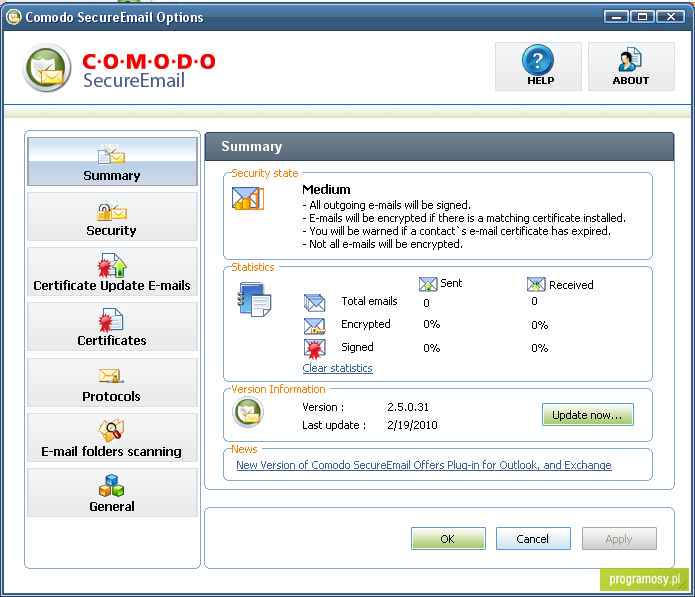695x597 pixels.
Task: Click the Update now button
Action: click(x=588, y=414)
